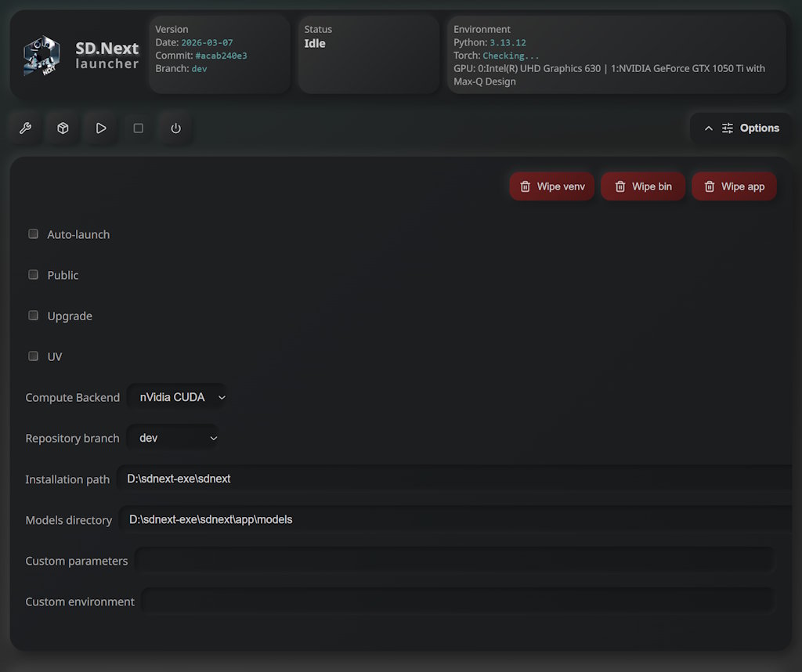802x672 pixels.
Task: Click the Wipe bin button
Action: 643,186
